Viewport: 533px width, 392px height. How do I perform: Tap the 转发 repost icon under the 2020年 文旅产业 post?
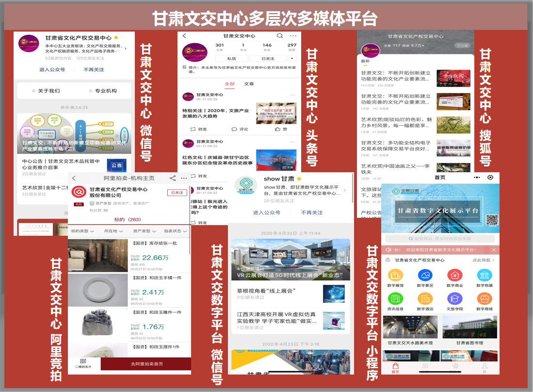click(194, 129)
